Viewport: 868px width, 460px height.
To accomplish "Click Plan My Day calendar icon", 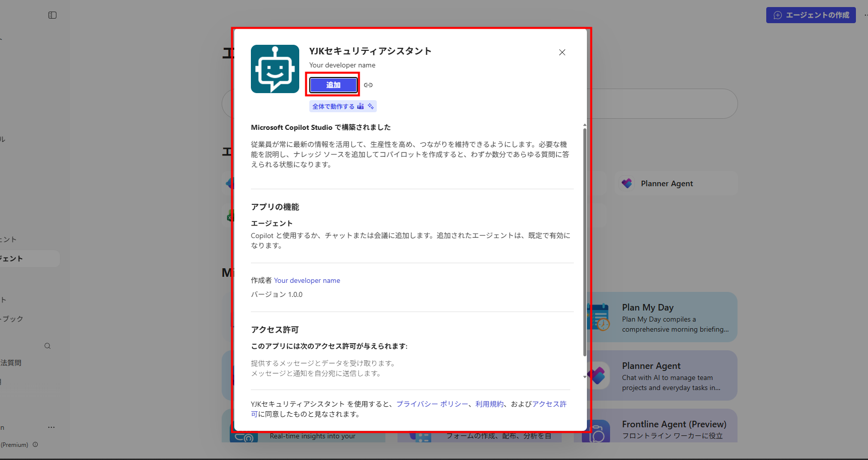I will click(599, 317).
